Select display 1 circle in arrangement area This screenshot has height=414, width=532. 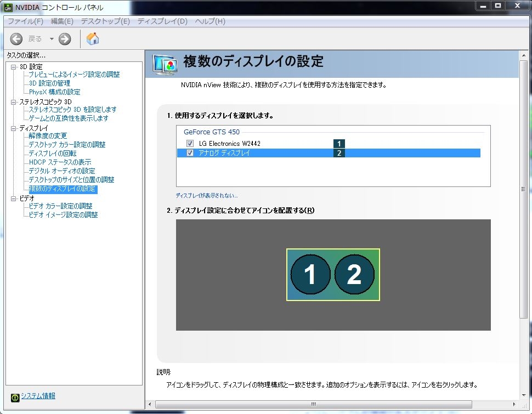click(310, 274)
